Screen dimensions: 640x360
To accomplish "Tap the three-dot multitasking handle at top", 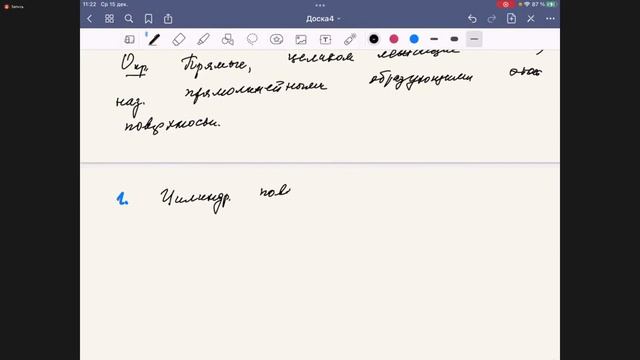I will 320,5.
